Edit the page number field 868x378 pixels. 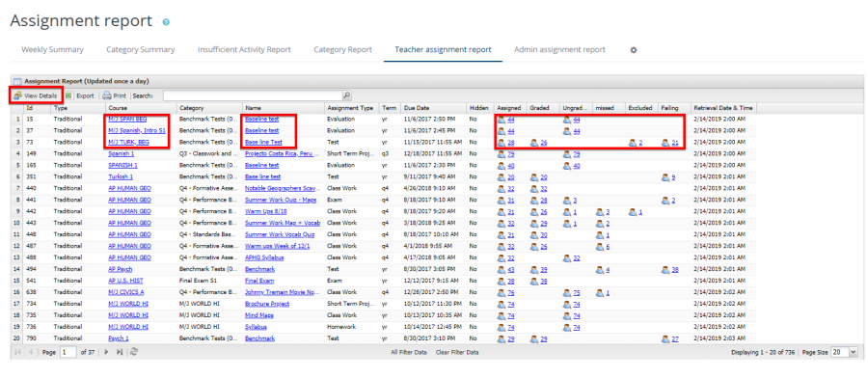click(68, 352)
